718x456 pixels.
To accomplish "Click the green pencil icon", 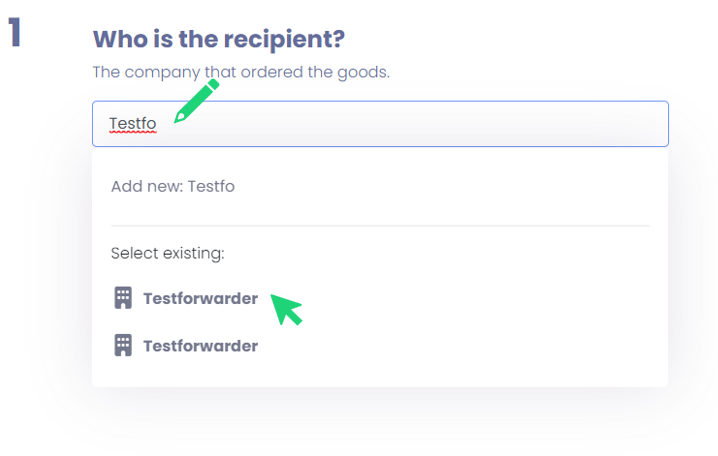I will pyautogui.click(x=196, y=102).
